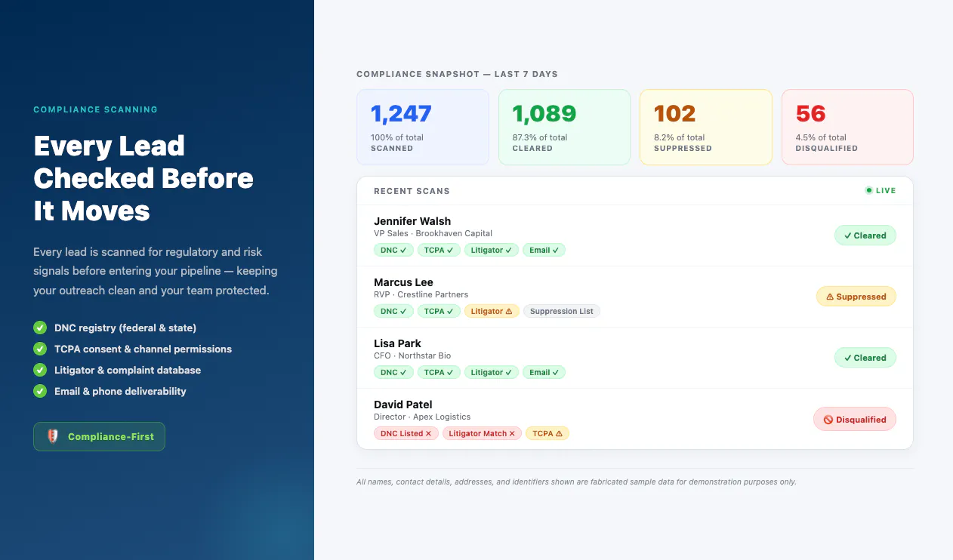Viewport: 953px width, 560px height.
Task: Click the Email tag in Jennifer Walsh's row
Action: point(544,250)
